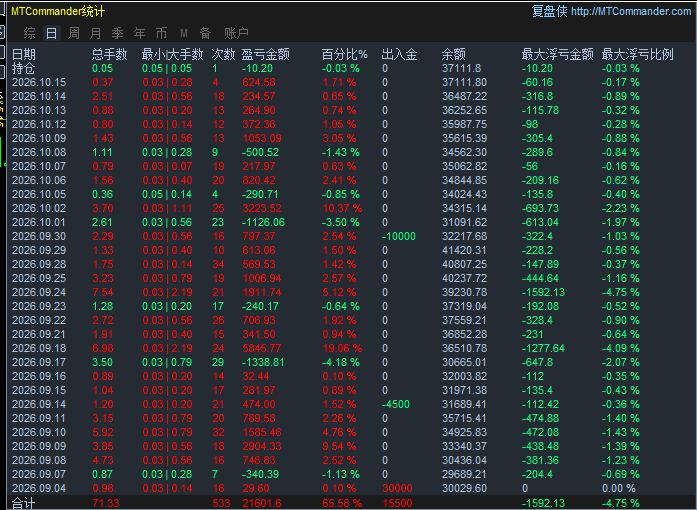Switch to the 综 summary tab
697x510 pixels.
[x=29, y=33]
